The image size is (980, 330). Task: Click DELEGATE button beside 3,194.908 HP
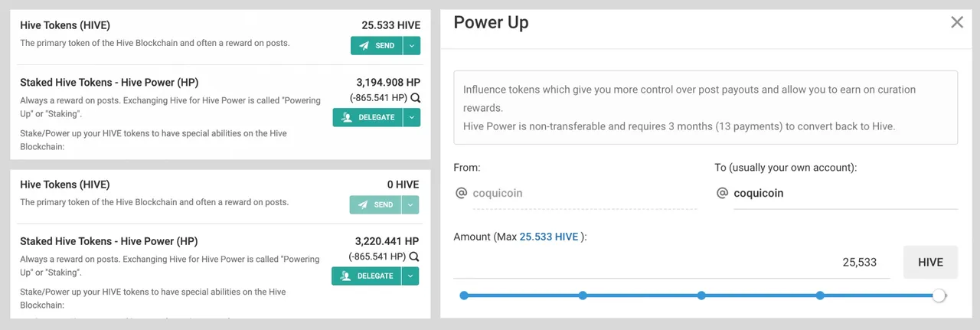[367, 117]
